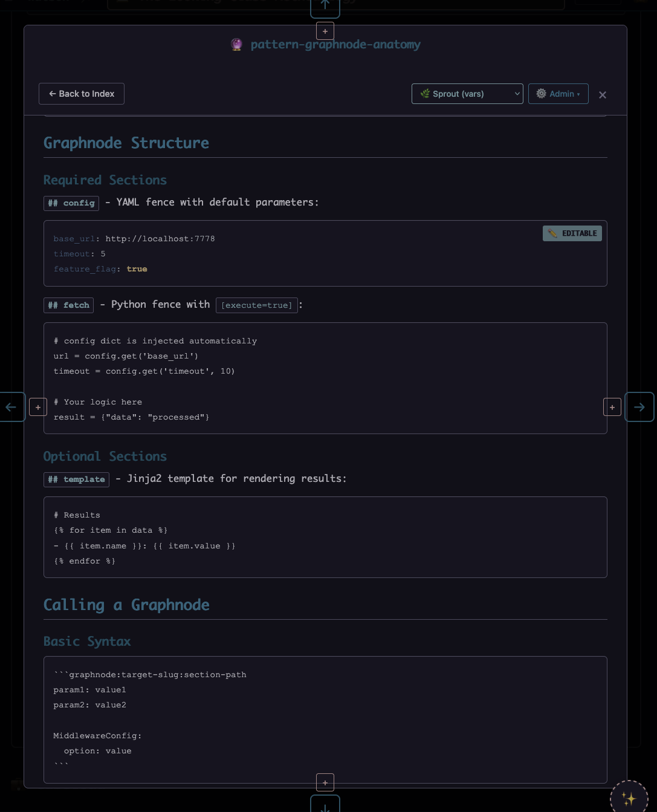Click the up arrow navigation button
This screenshot has width=657, height=812.
[x=325, y=6]
